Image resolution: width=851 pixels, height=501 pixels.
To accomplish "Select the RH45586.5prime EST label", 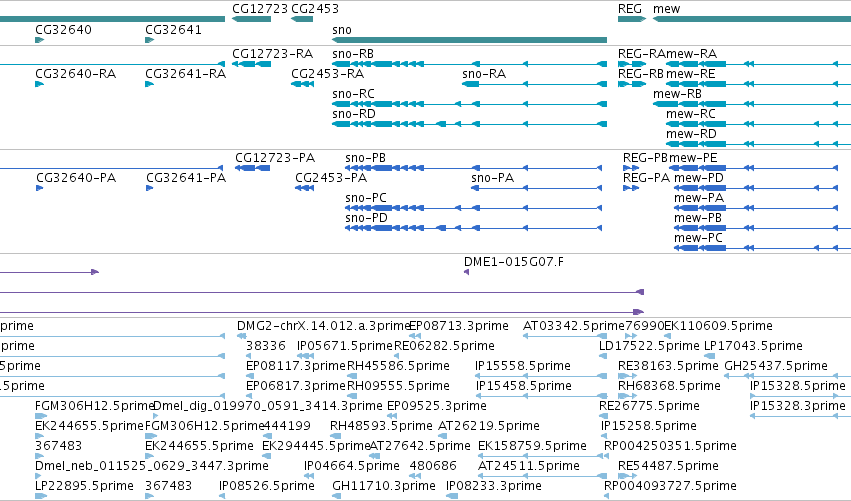I will [398, 366].
